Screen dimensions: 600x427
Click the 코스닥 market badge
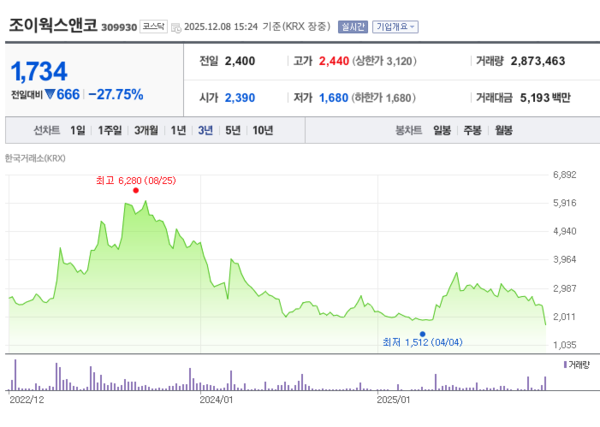click(153, 26)
